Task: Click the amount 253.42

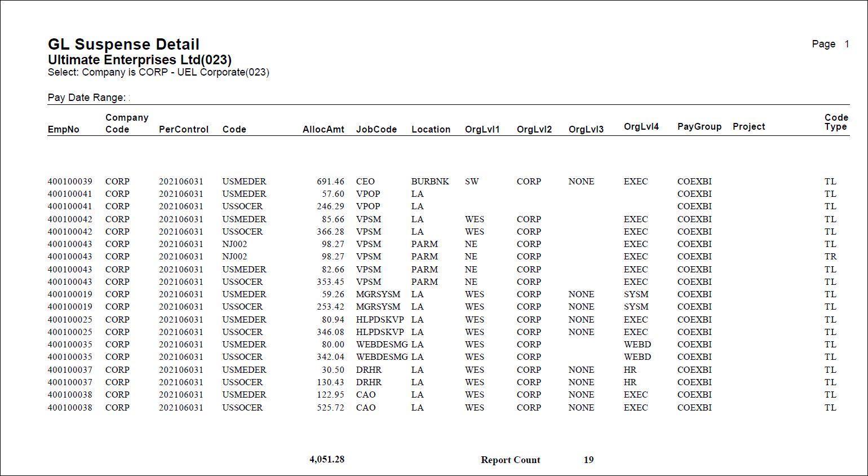Action: 330,307
